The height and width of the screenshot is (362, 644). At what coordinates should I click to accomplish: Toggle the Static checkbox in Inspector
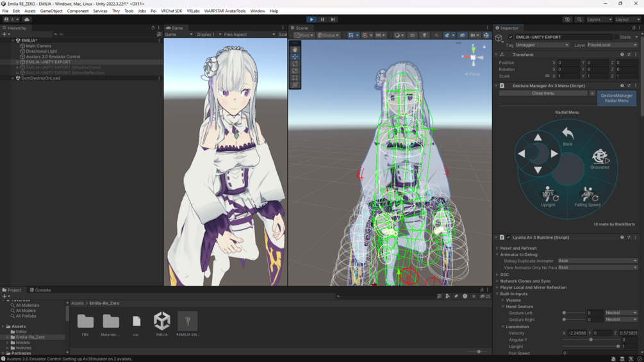point(616,37)
